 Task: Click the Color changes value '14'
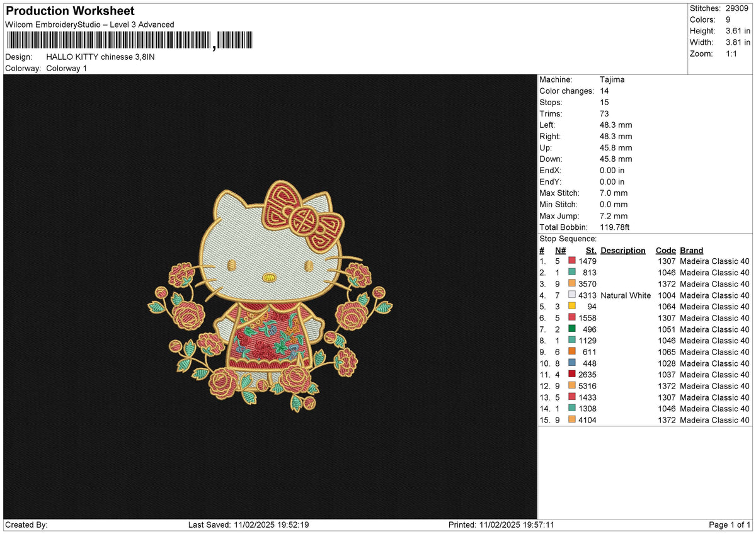[x=605, y=91]
